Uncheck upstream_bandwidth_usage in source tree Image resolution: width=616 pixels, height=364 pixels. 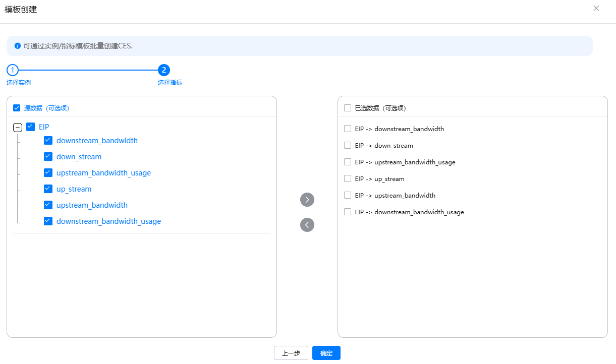coord(48,173)
